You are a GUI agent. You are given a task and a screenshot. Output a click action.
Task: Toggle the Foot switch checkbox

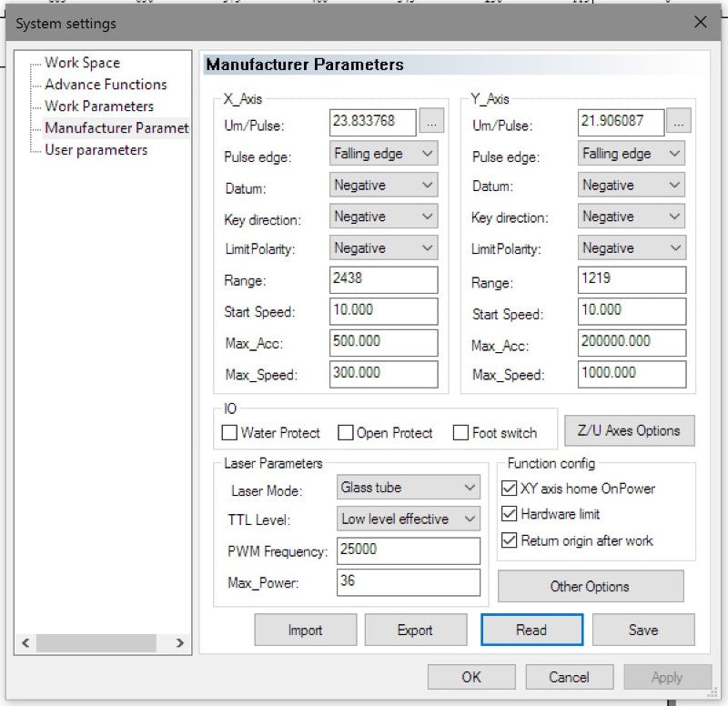pyautogui.click(x=461, y=433)
